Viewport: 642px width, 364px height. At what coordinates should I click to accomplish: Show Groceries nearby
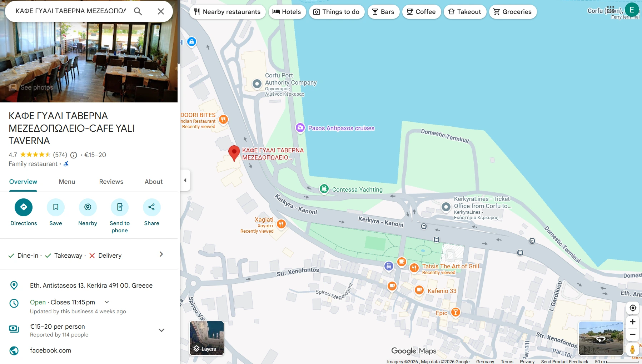(513, 12)
